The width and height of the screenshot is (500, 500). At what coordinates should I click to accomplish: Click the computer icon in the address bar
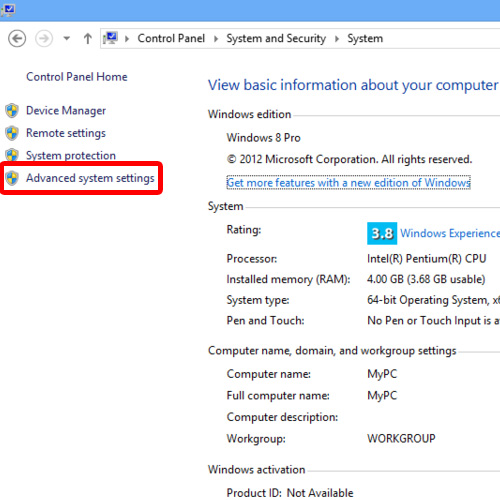pyautogui.click(x=110, y=38)
